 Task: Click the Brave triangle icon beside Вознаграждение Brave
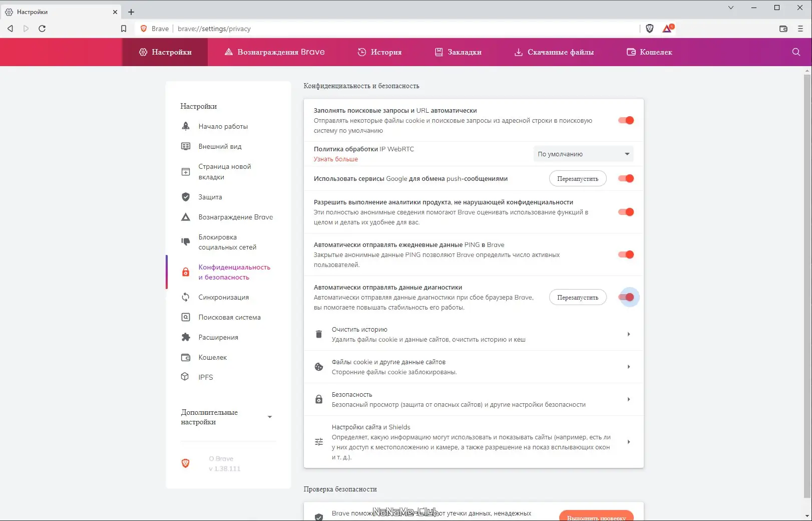pos(186,217)
